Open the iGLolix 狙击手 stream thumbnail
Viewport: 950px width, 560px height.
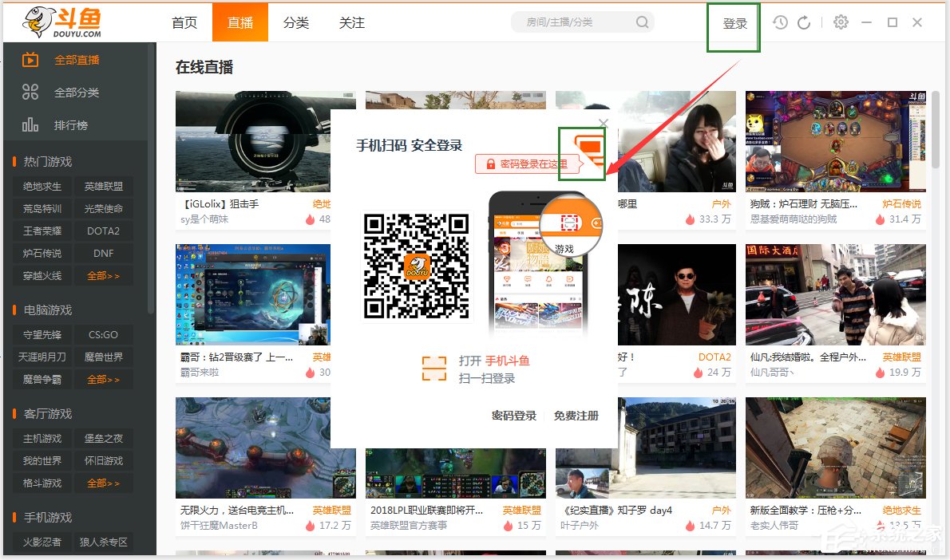click(253, 142)
